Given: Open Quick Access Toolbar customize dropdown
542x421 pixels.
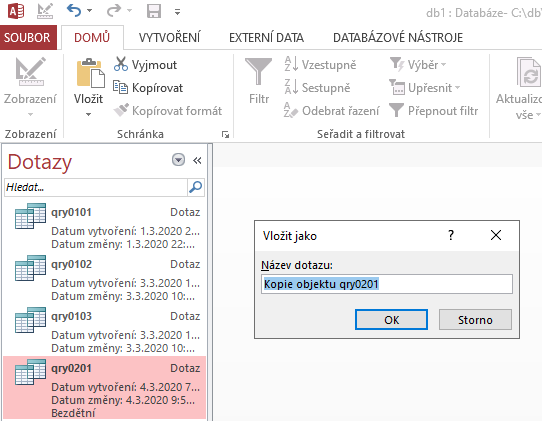Looking at the screenshot, I should pyautogui.click(x=177, y=12).
